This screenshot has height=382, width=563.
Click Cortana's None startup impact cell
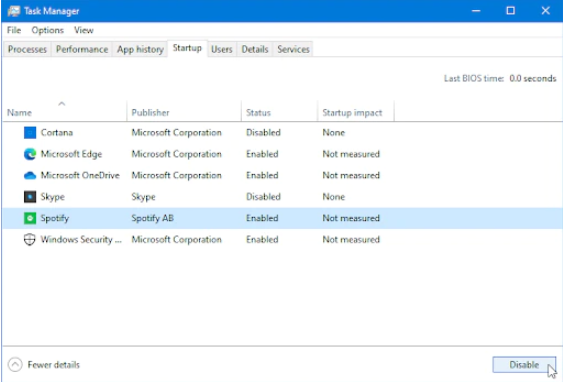point(334,132)
